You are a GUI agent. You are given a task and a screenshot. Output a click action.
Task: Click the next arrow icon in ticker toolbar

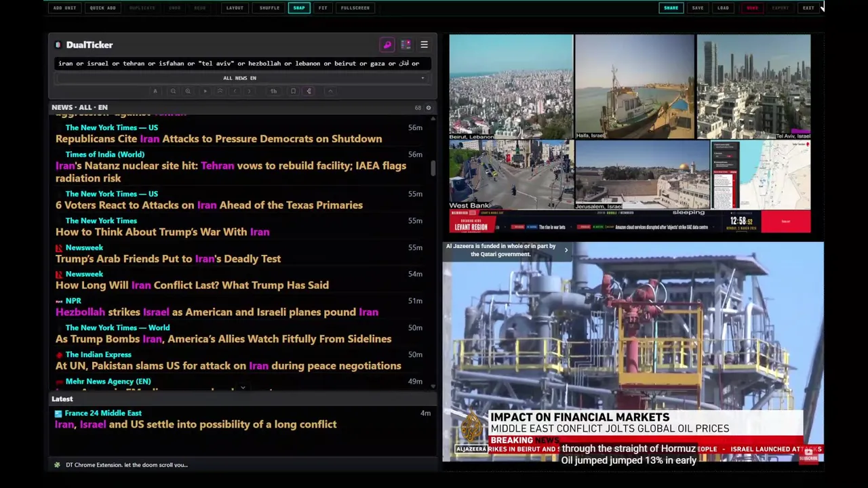coord(249,91)
